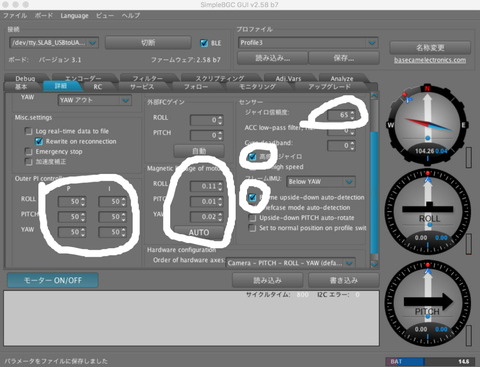Open the ボード menu
Screen dimensions: 480x367
pyautogui.click(x=44, y=16)
